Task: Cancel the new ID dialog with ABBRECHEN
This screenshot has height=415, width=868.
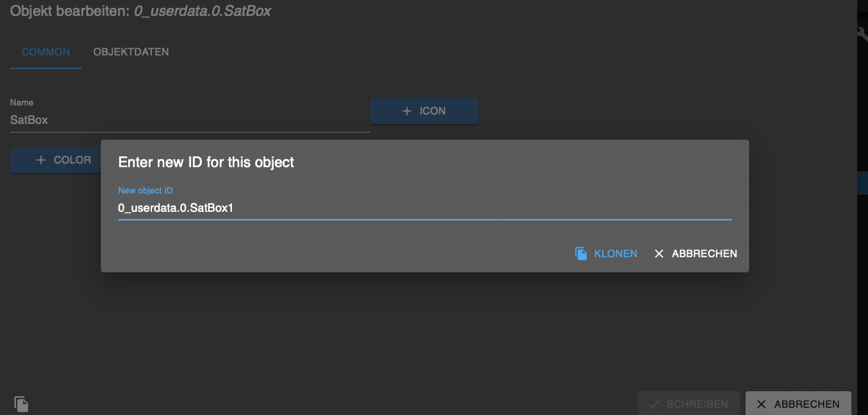Action: (x=695, y=254)
